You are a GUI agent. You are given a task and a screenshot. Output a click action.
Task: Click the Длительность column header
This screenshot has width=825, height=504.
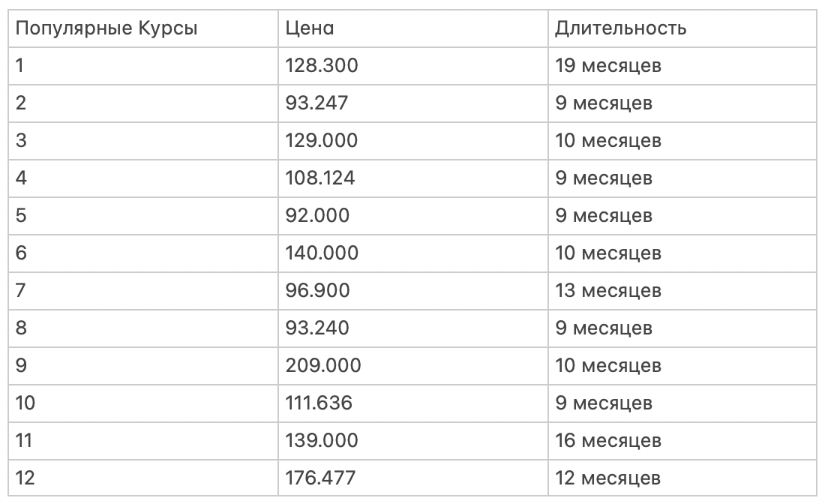(x=620, y=28)
